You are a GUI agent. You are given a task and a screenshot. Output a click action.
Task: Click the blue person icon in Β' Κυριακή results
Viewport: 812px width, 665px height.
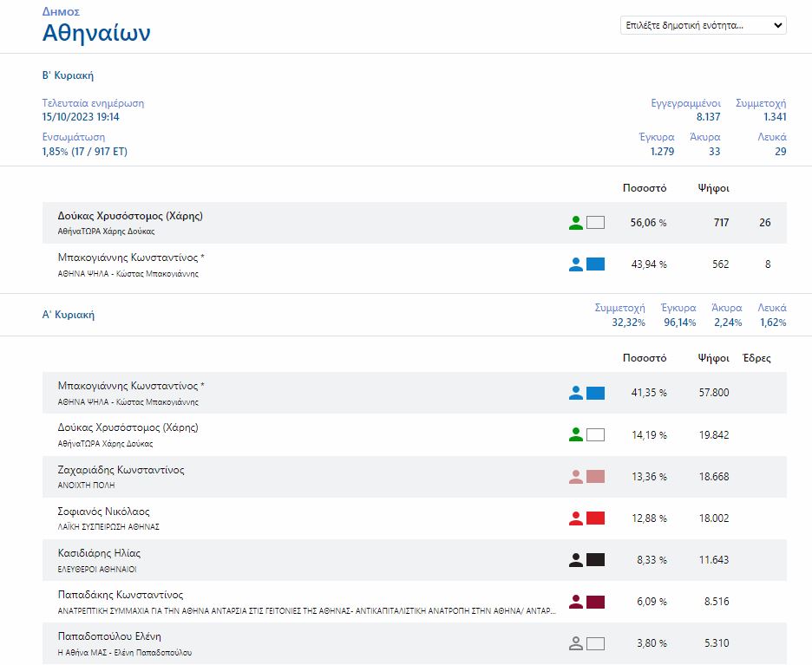pyautogui.click(x=575, y=264)
